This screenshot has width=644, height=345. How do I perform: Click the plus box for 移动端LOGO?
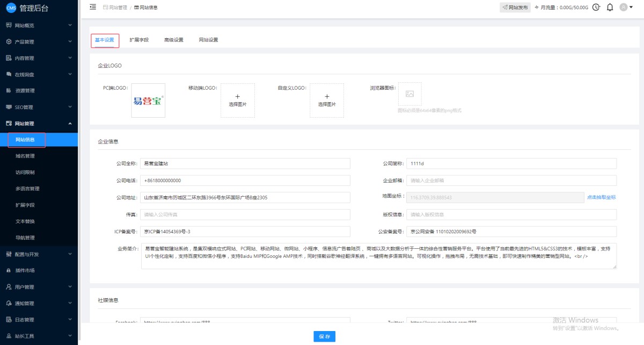238,100
